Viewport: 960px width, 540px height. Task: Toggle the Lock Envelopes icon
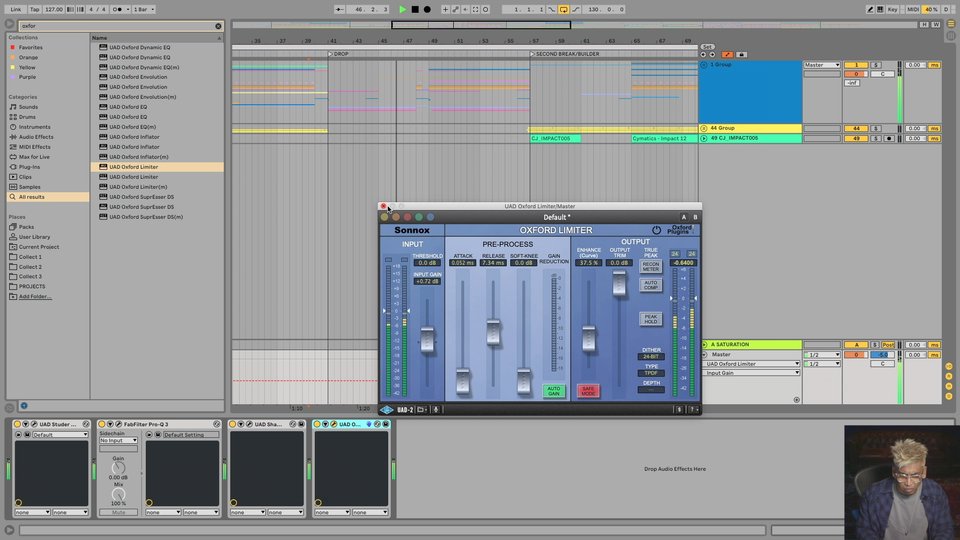click(x=741, y=54)
